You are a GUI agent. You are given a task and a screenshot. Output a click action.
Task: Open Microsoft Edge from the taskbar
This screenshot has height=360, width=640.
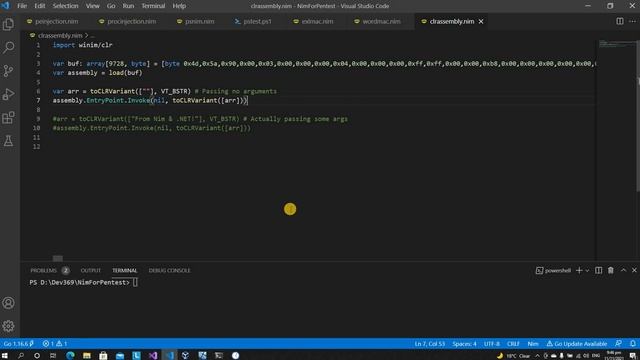click(70, 355)
